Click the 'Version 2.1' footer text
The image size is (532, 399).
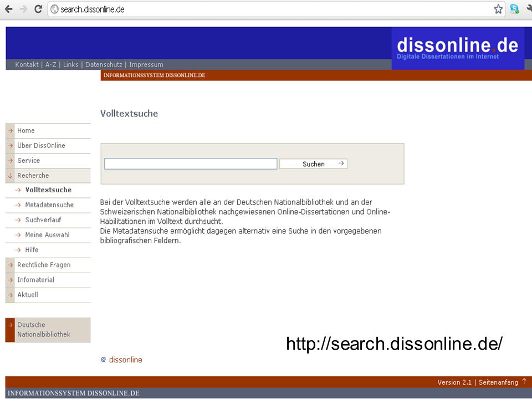pyautogui.click(x=454, y=382)
